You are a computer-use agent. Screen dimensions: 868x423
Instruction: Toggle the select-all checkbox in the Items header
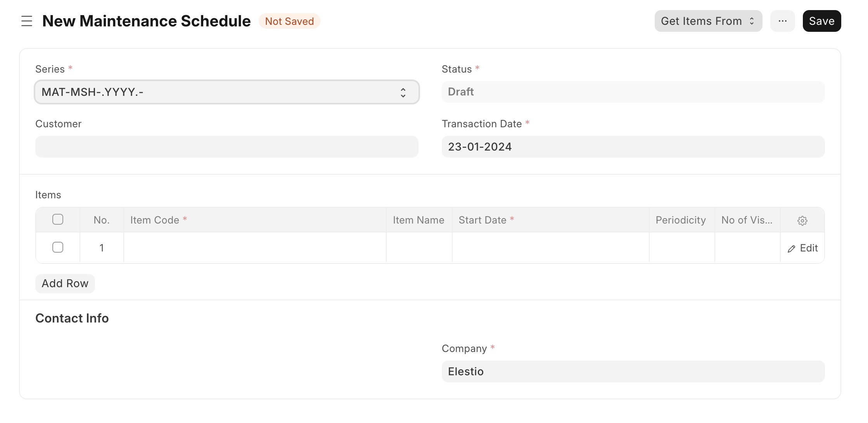[57, 219]
